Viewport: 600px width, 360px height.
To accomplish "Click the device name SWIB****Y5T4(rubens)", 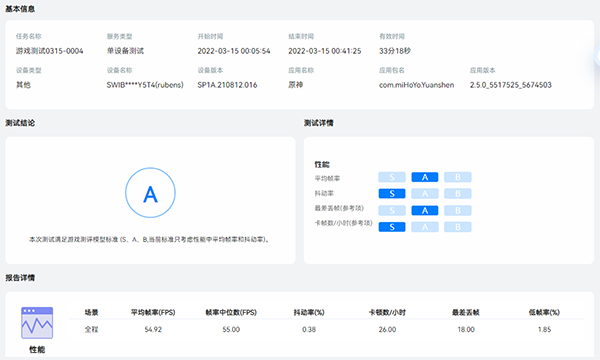I will [x=145, y=85].
